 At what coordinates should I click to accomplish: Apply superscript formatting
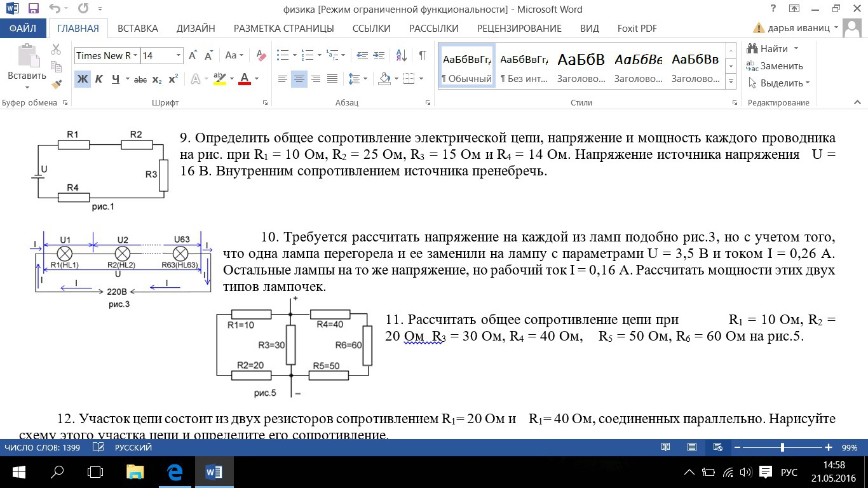click(x=173, y=79)
